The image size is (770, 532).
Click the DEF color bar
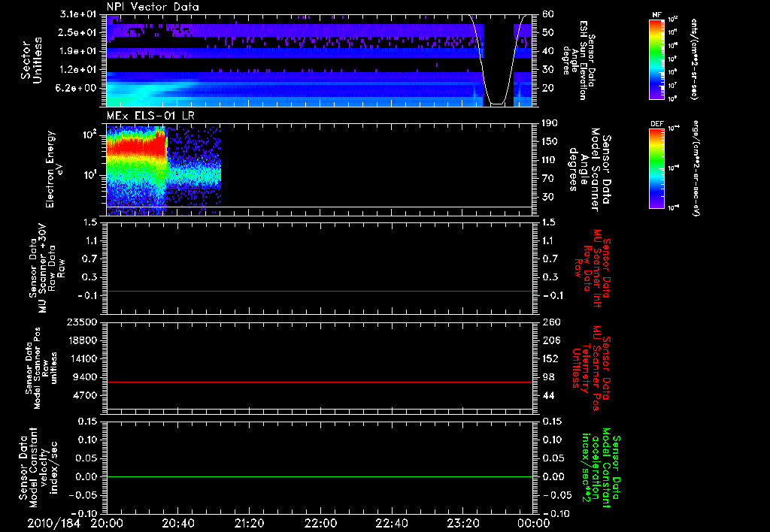[x=657, y=168]
